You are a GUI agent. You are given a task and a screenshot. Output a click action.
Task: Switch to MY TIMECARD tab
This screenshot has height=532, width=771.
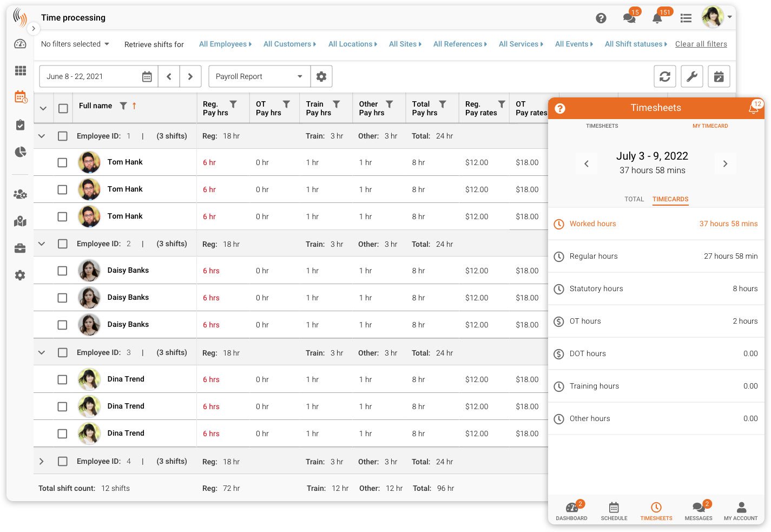[710, 126]
